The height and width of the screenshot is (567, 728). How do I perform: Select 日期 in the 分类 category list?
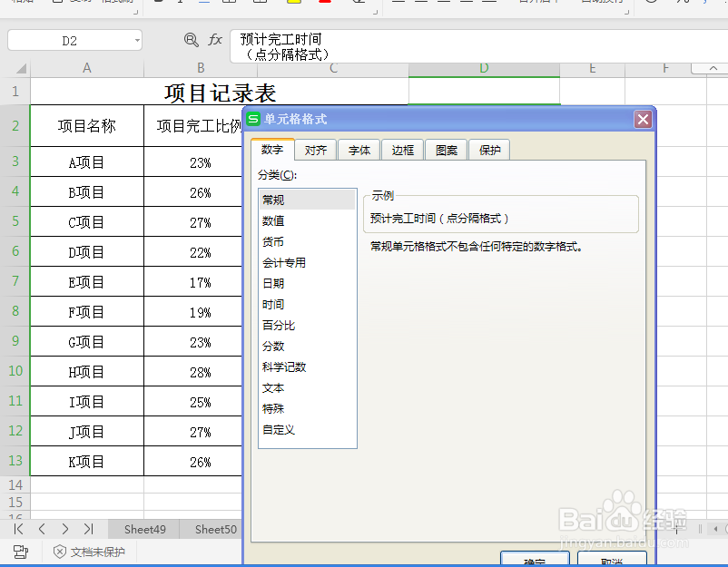272,281
